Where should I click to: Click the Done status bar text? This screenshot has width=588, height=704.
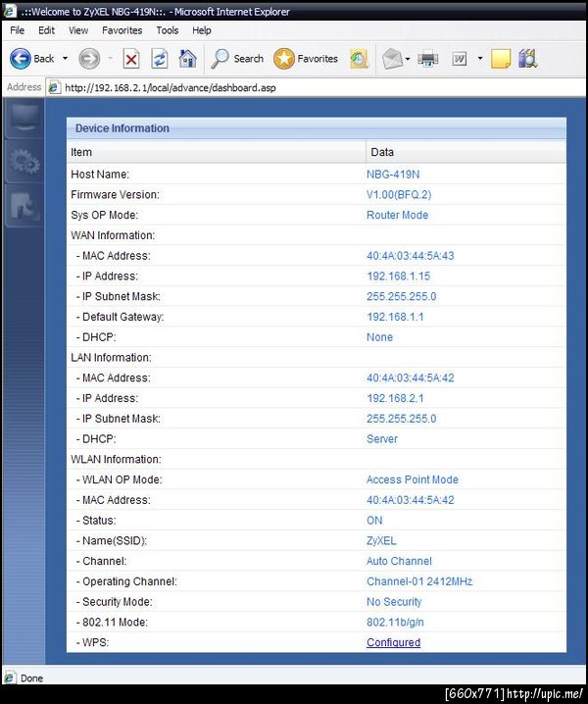coord(32,679)
